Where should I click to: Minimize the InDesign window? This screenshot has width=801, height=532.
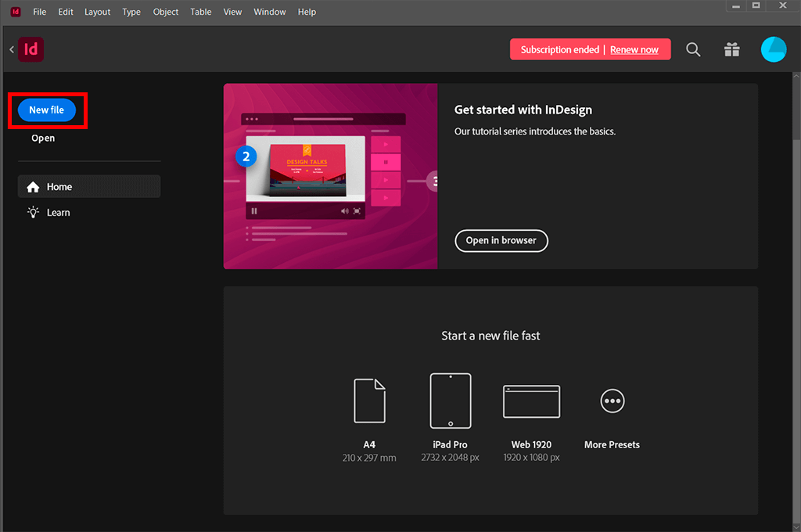736,6
